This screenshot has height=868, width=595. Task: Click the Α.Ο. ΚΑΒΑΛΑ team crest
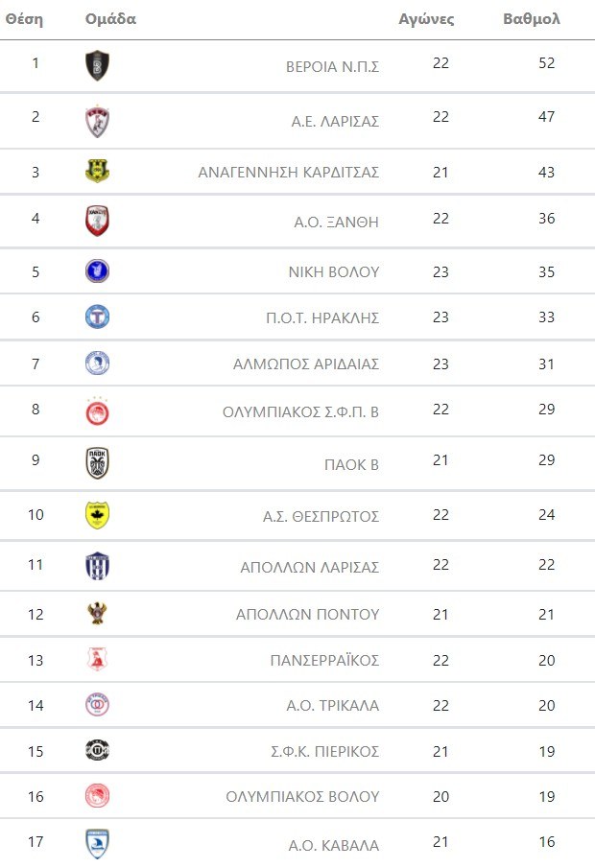click(x=97, y=844)
